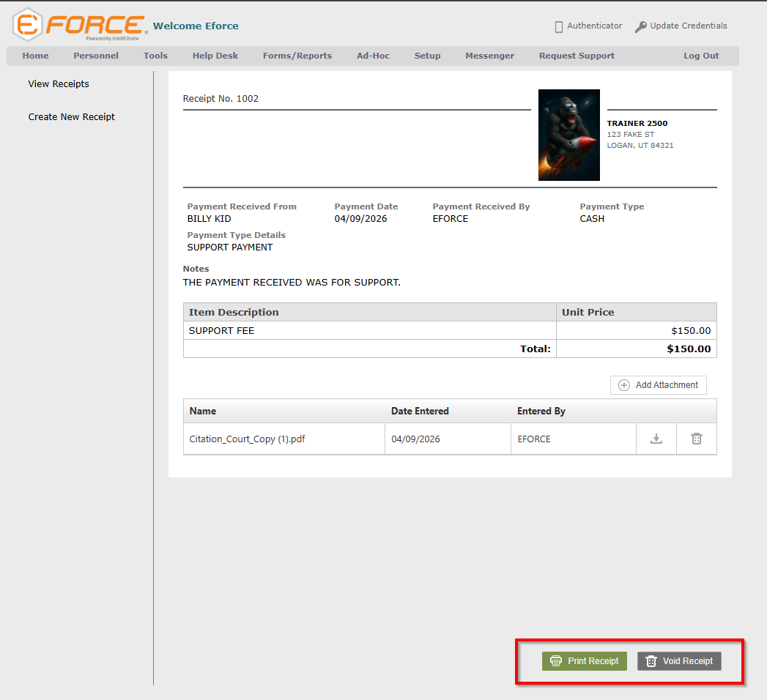Open the Home menu
767x700 pixels.
(x=35, y=56)
